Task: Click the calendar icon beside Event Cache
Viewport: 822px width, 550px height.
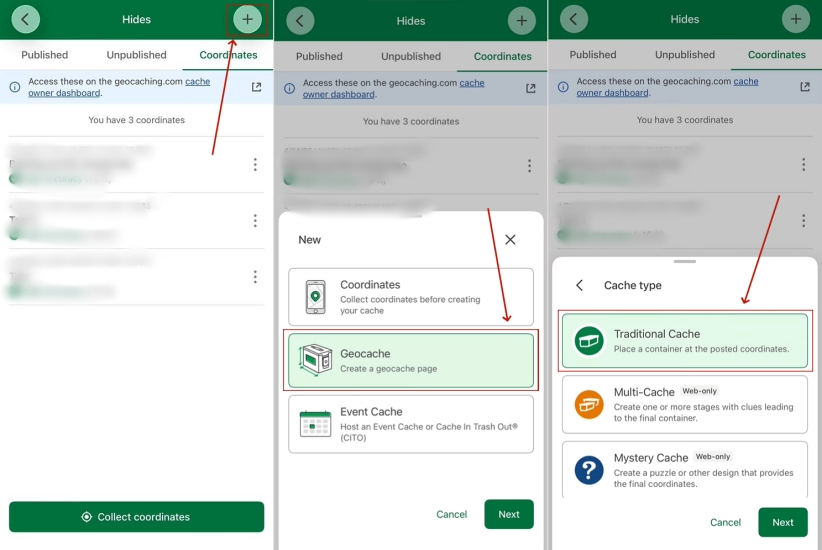Action: (x=315, y=424)
